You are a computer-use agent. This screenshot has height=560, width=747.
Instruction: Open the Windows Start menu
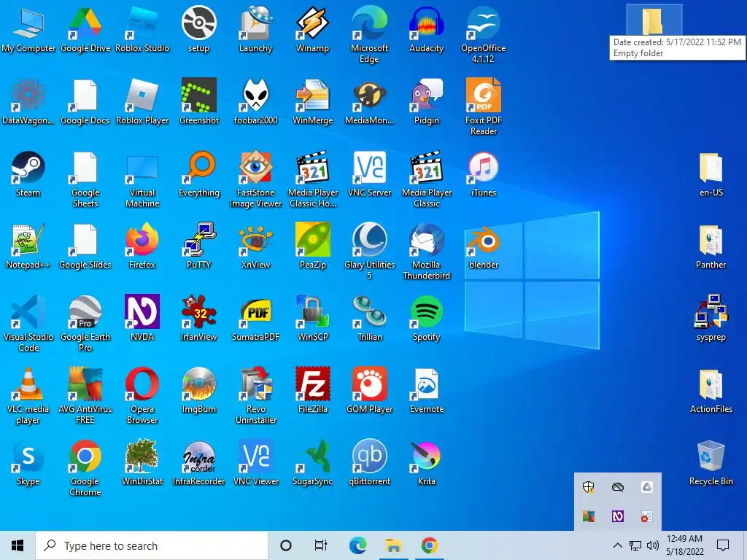tap(18, 545)
